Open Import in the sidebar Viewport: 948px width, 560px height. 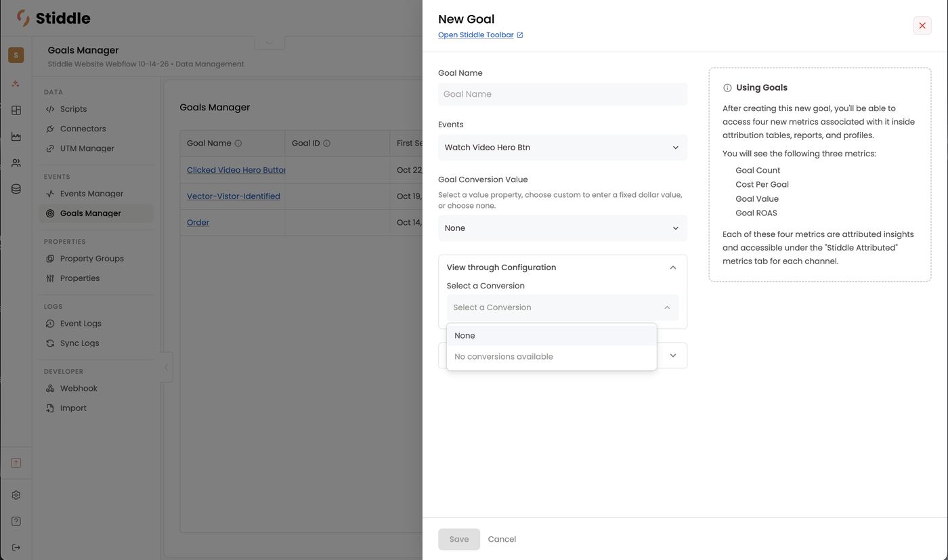[x=96, y=408]
